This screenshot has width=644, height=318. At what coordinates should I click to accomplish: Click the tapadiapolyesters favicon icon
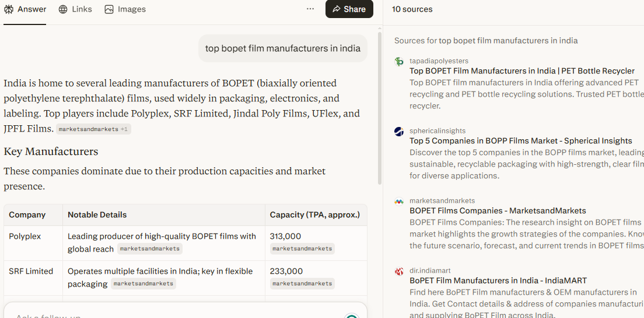pos(399,62)
